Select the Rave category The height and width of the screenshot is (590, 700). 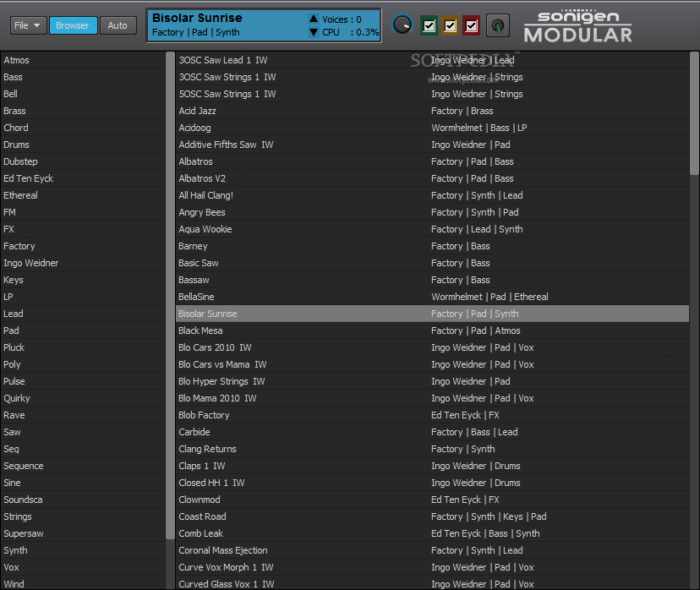[83, 416]
